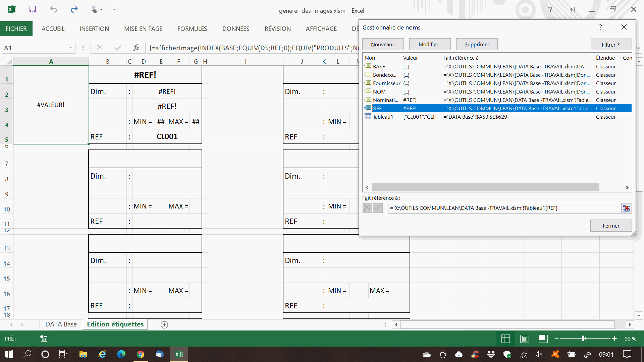This screenshot has height=362, width=644.
Task: Open the Filtrer dropdown
Action: 611,45
